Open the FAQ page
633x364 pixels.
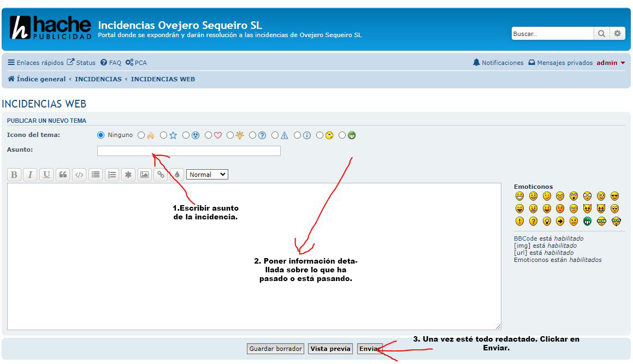(111, 63)
